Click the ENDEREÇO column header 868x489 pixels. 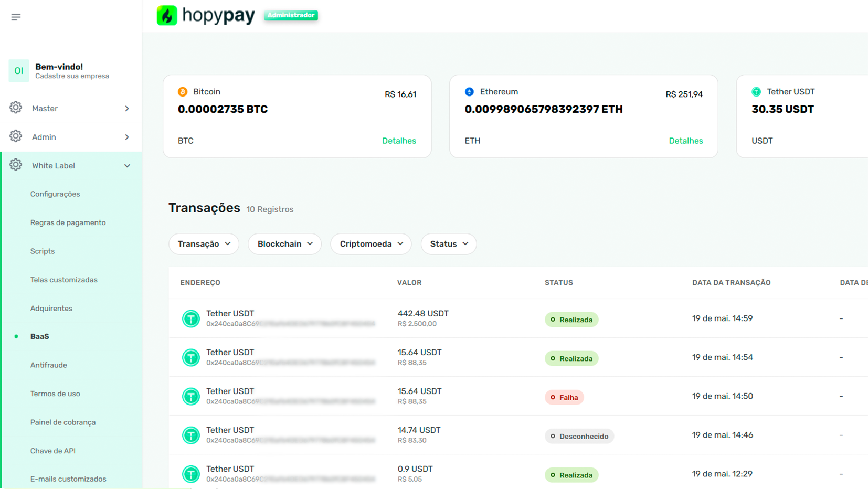tap(200, 283)
